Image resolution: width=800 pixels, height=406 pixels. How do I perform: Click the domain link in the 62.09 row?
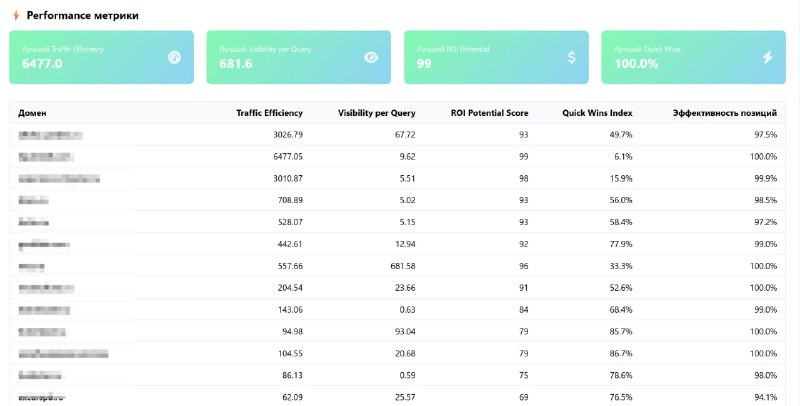(x=42, y=397)
